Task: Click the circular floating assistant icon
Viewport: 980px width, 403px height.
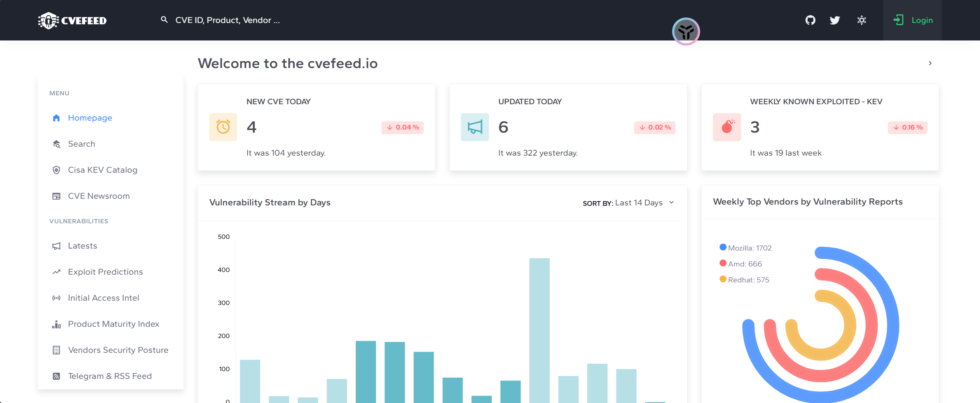Action: pos(686,32)
